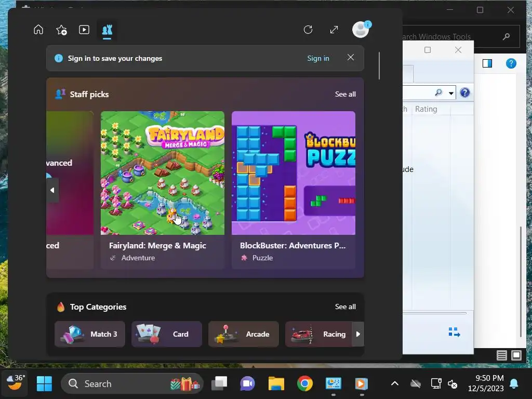Click blue transfer arrows icon

pos(454,332)
